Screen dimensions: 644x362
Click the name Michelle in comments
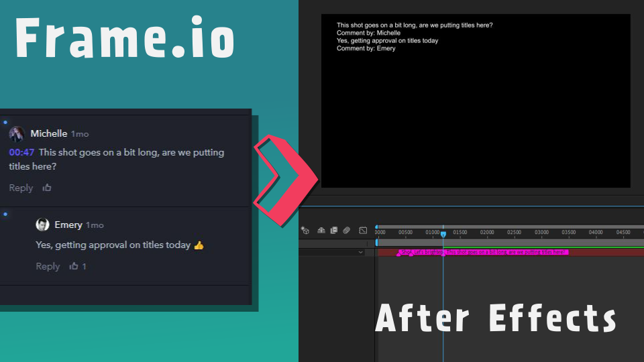click(x=48, y=133)
